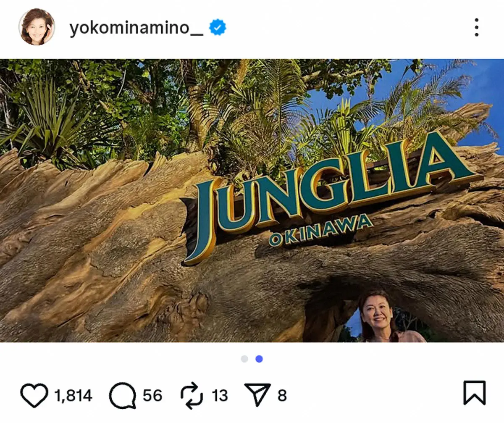Select the second carousel dot indicator
Viewport: 504px width, 423px height.
pyautogui.click(x=259, y=359)
